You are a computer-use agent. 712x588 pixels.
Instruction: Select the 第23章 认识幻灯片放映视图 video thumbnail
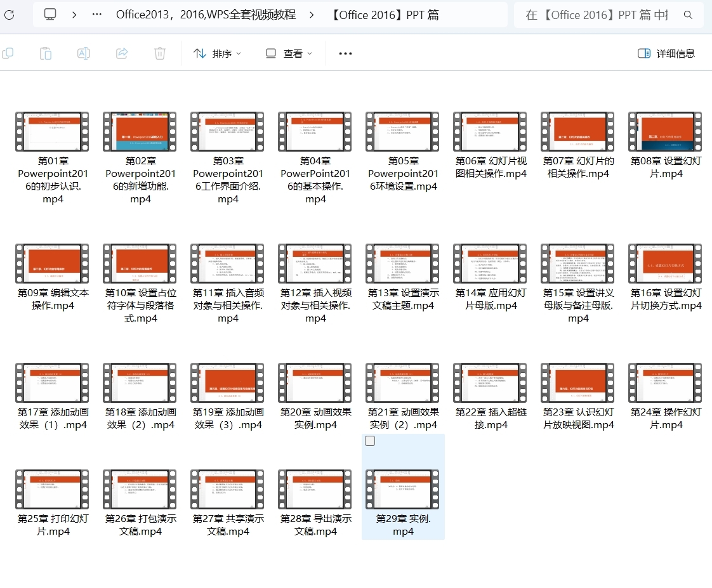pyautogui.click(x=578, y=382)
